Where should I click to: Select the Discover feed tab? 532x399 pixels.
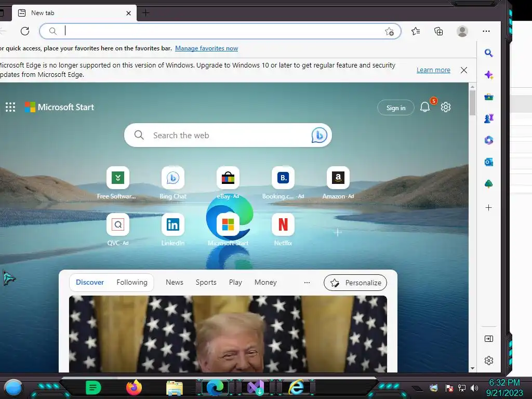89,282
